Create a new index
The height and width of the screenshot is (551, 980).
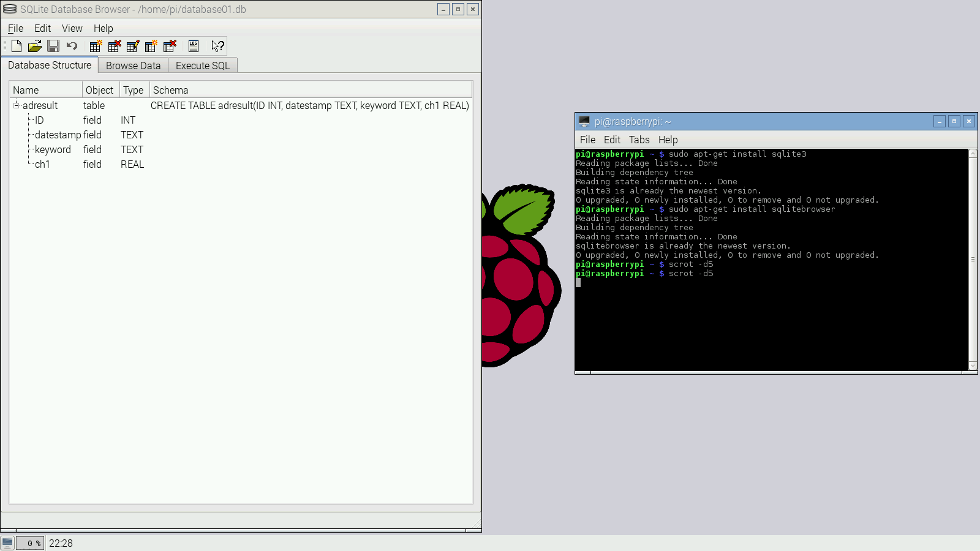(x=151, y=46)
